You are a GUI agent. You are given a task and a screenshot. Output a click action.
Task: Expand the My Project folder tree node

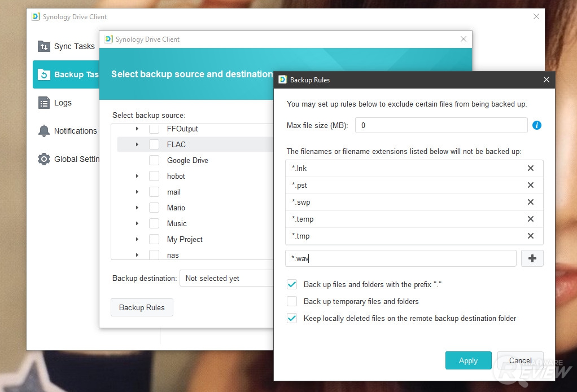point(137,239)
